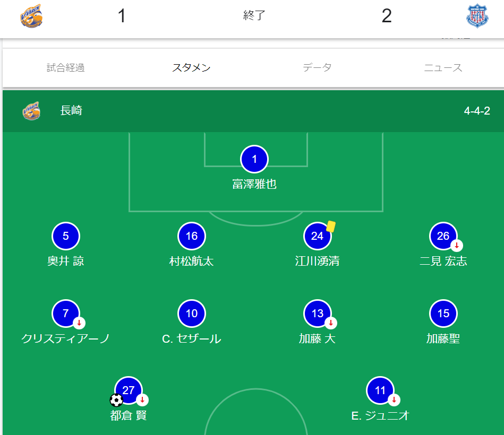Select the スタメン tab
This screenshot has width=504, height=435.
pos(191,68)
